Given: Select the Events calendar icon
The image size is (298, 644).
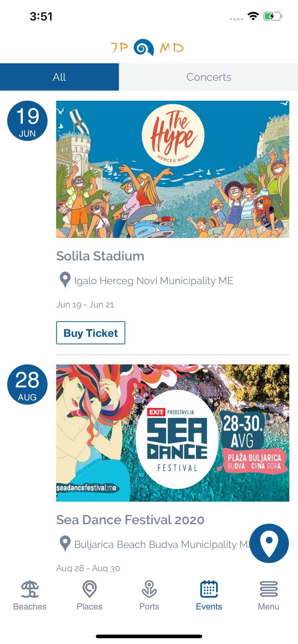Looking at the screenshot, I should [209, 589].
